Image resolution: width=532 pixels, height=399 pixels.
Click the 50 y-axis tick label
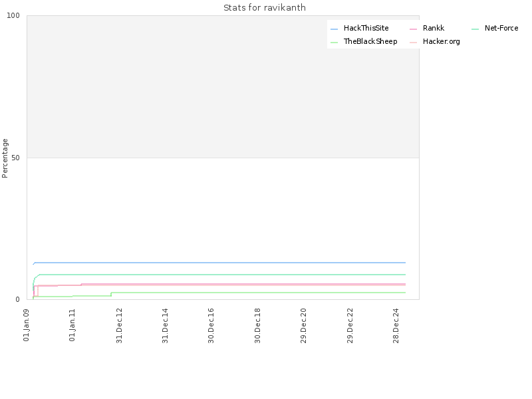click(15, 158)
